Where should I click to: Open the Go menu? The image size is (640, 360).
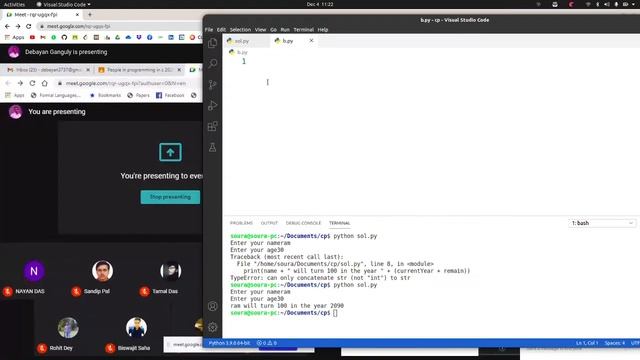pos(273,30)
